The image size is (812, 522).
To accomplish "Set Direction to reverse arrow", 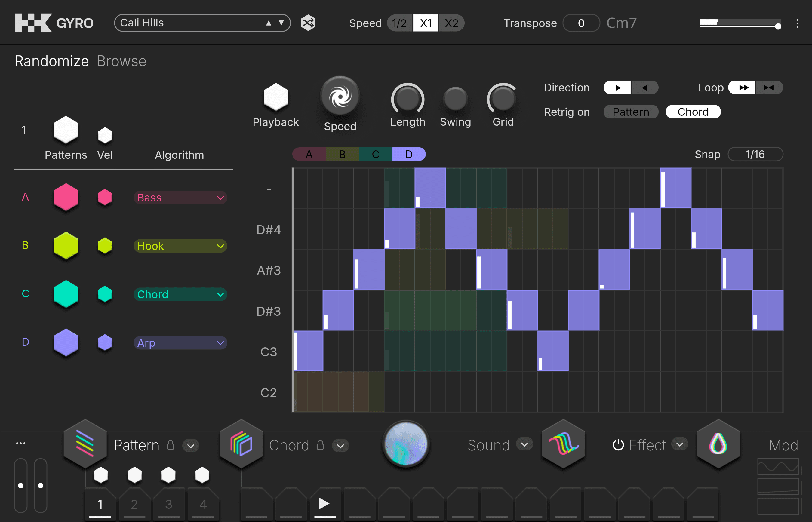I will pyautogui.click(x=644, y=88).
